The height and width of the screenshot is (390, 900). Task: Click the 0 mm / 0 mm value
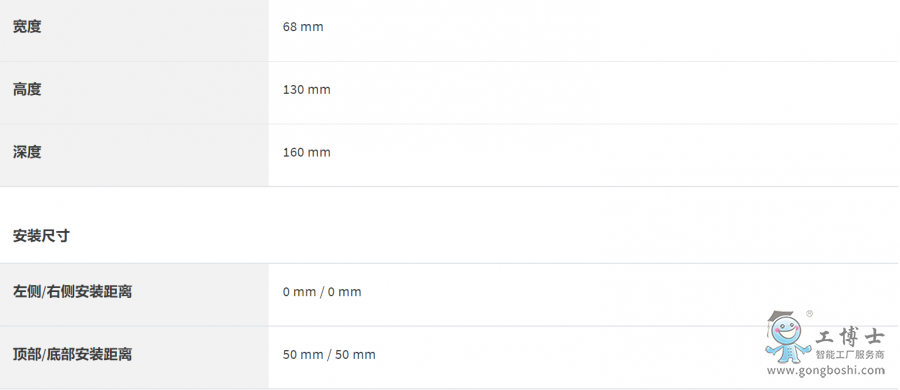tap(322, 292)
